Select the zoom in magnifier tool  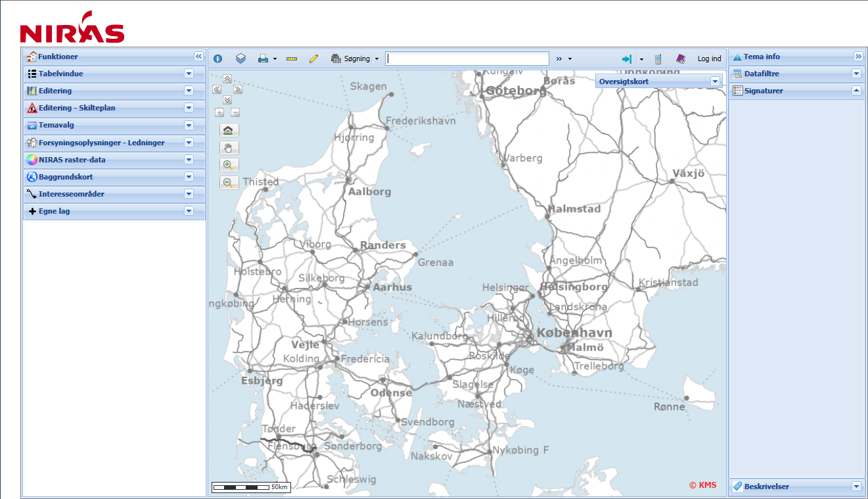click(x=229, y=165)
